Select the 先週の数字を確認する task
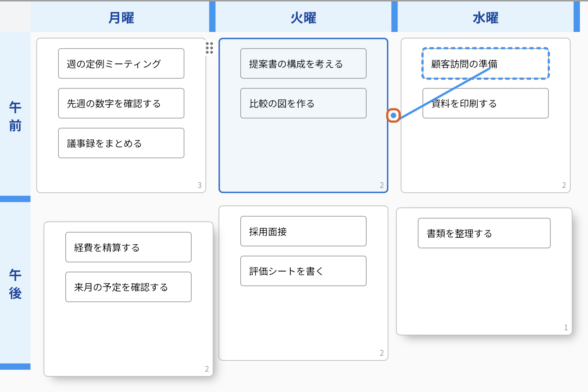Image resolution: width=588 pixels, height=392 pixels. pyautogui.click(x=121, y=103)
